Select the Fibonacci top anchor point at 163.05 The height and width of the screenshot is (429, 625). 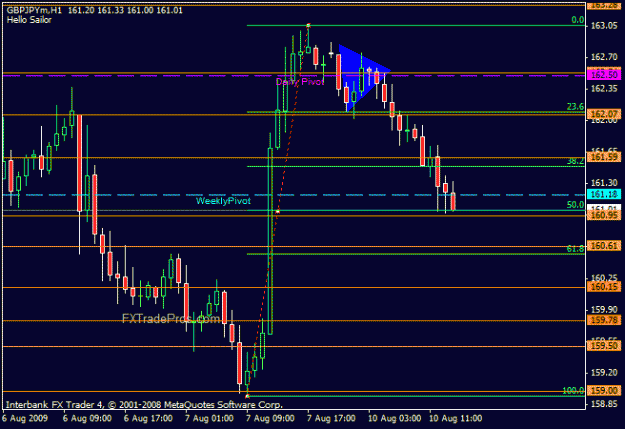(308, 26)
